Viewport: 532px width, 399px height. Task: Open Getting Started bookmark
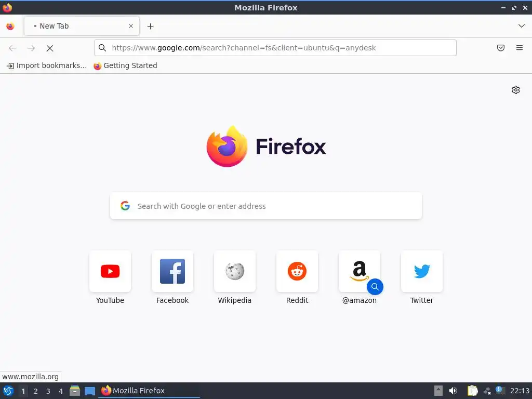[125, 65]
